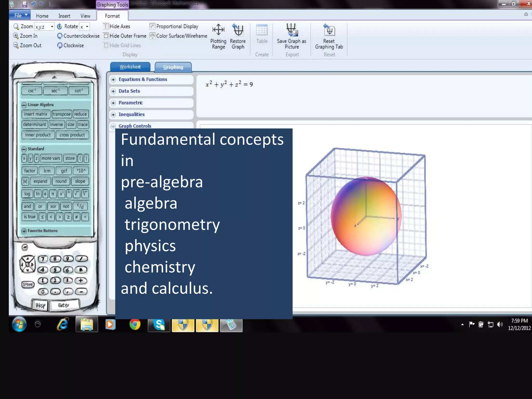The height and width of the screenshot is (399, 532).
Task: Switch to the Home ribbon tab
Action: click(42, 16)
